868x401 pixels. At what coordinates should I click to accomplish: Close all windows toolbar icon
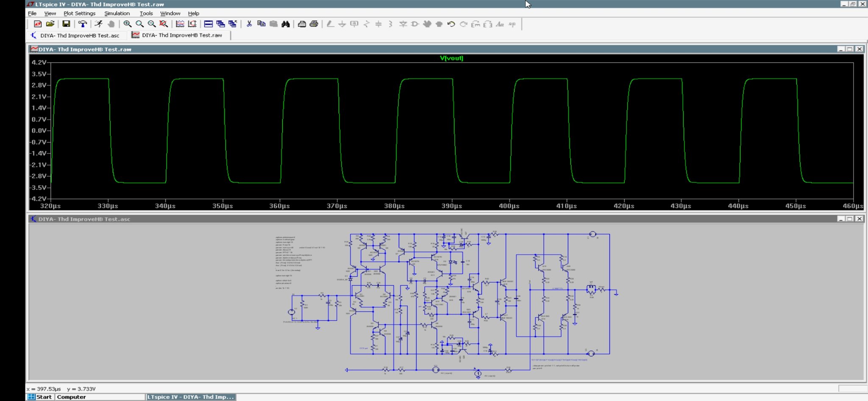(x=233, y=24)
